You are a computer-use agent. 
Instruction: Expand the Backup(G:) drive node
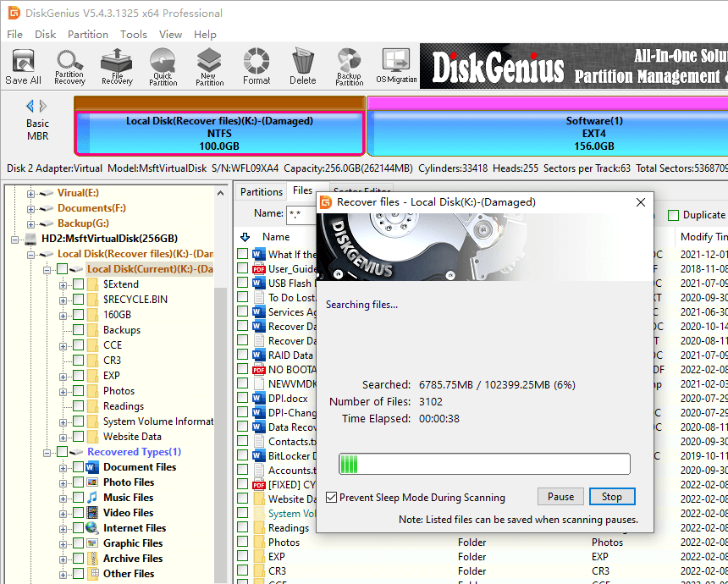pos(31,223)
